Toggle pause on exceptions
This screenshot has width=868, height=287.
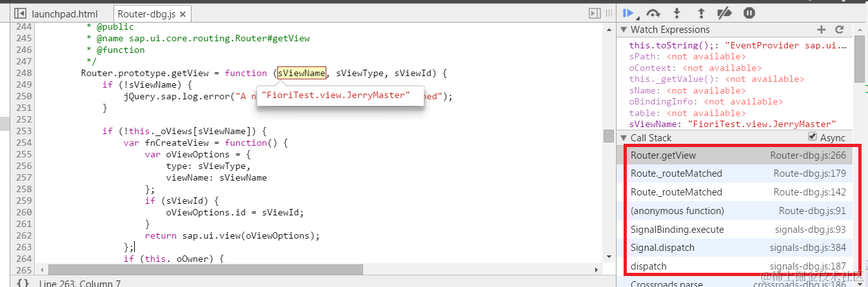pyautogui.click(x=749, y=13)
